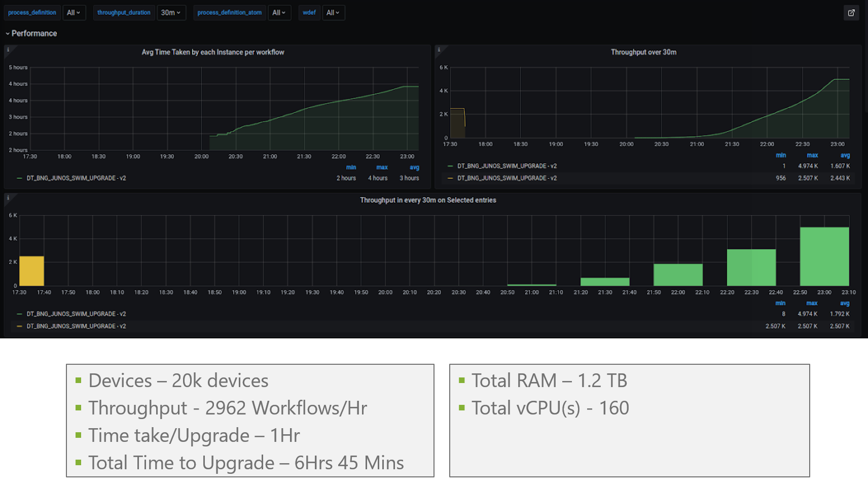Open the process_definition All dropdown

[74, 13]
